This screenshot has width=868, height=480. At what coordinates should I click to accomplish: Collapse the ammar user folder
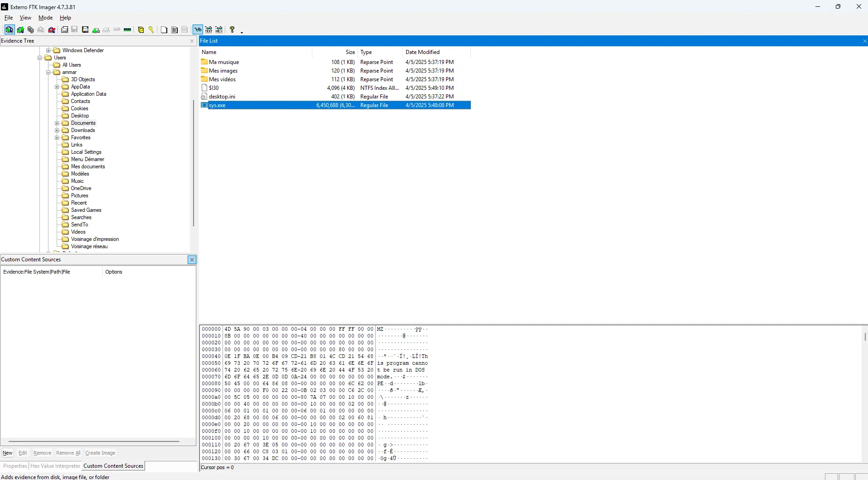tap(48, 72)
